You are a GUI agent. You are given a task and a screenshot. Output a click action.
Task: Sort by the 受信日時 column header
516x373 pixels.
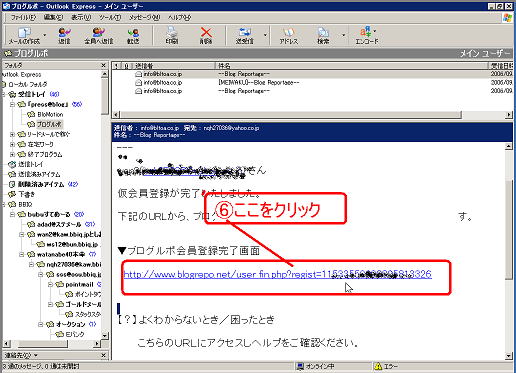click(x=501, y=66)
